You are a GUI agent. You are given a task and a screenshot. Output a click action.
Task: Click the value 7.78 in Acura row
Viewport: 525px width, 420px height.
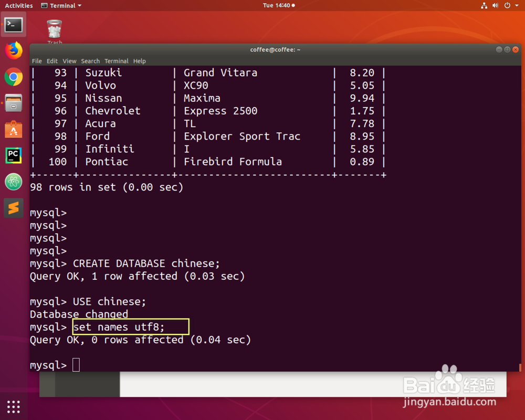[x=362, y=123]
